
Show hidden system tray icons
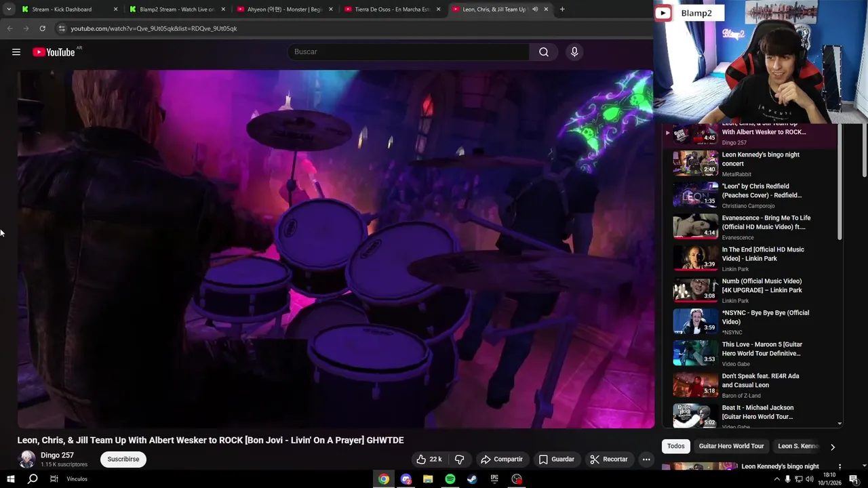click(x=776, y=479)
